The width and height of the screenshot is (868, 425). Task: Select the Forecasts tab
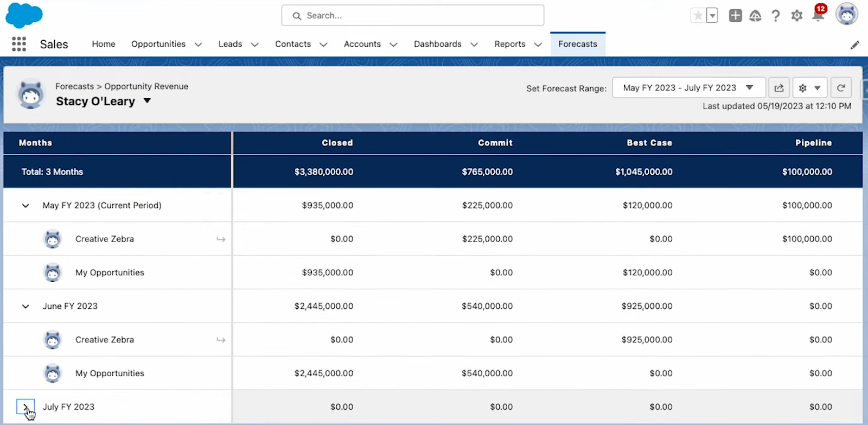tap(578, 44)
